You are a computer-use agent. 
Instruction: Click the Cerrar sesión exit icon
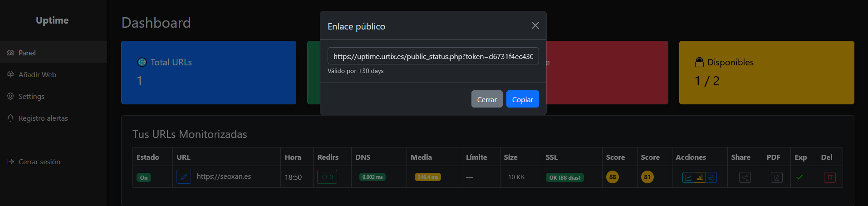(10, 162)
